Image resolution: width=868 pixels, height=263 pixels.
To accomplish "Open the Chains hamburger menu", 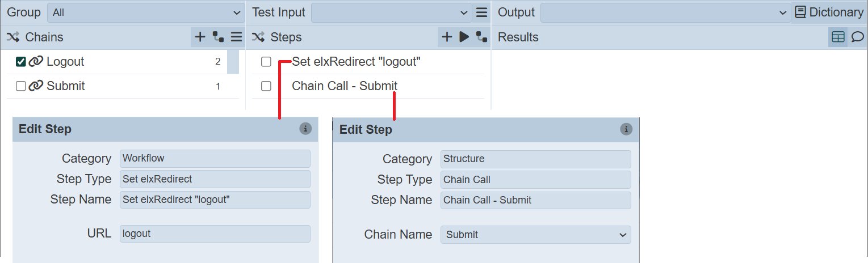I will 236,37.
